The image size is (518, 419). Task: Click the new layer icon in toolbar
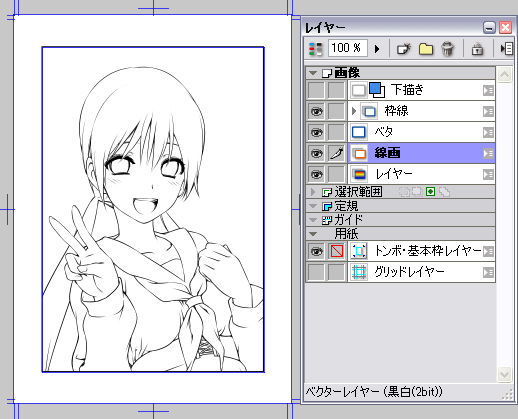point(404,49)
